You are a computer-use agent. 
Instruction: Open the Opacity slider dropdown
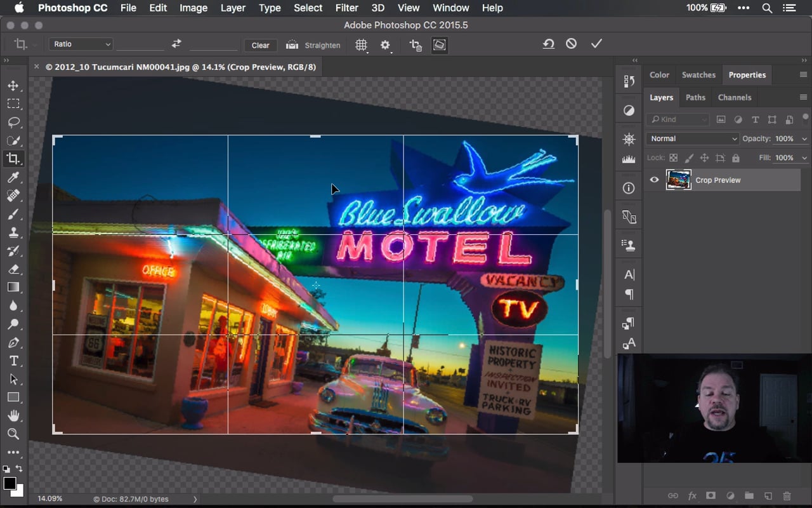click(x=804, y=138)
